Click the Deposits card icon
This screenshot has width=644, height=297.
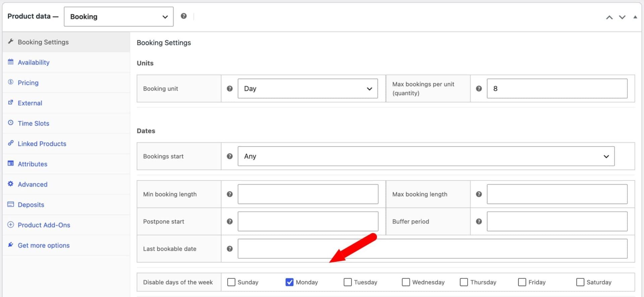[11, 204]
